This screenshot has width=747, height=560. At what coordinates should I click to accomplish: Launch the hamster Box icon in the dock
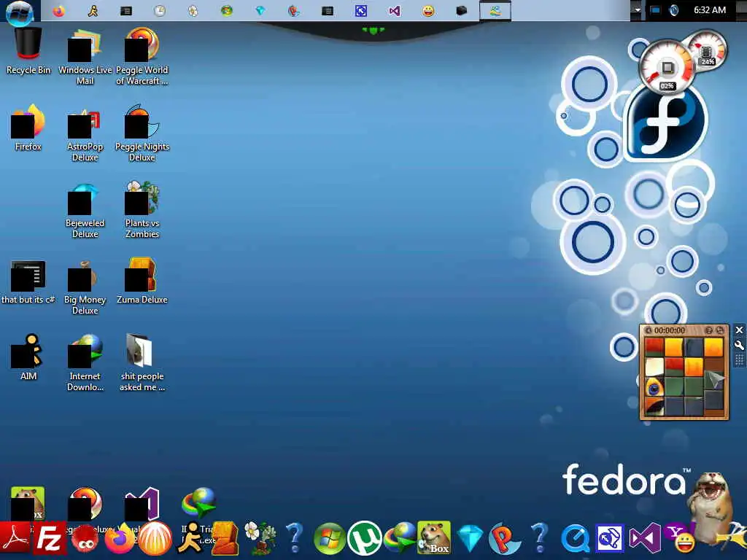pos(434,538)
